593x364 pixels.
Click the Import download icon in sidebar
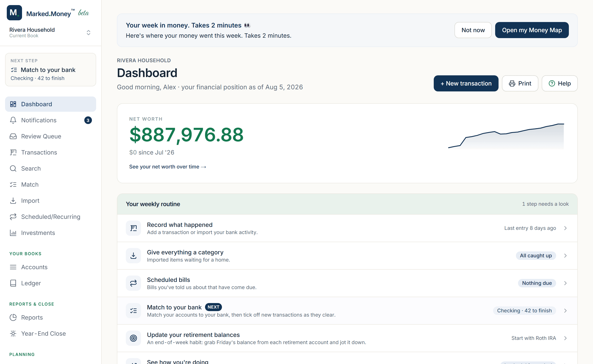click(x=13, y=201)
